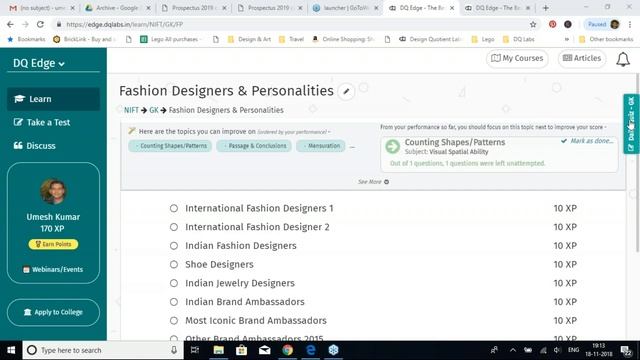The width and height of the screenshot is (640, 360).
Task: Open the Windows action center
Action: [626, 350]
